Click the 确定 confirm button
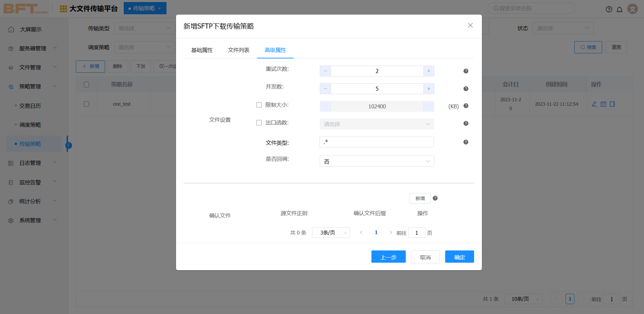644x314 pixels. pos(459,257)
